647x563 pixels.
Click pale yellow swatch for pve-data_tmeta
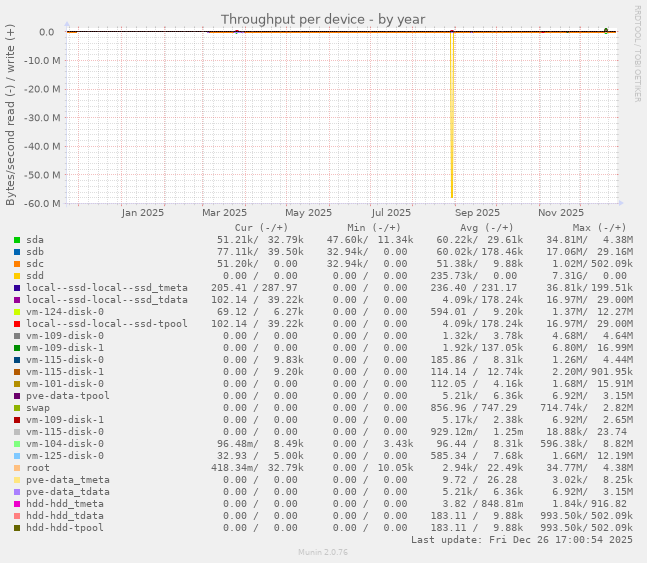point(17,480)
